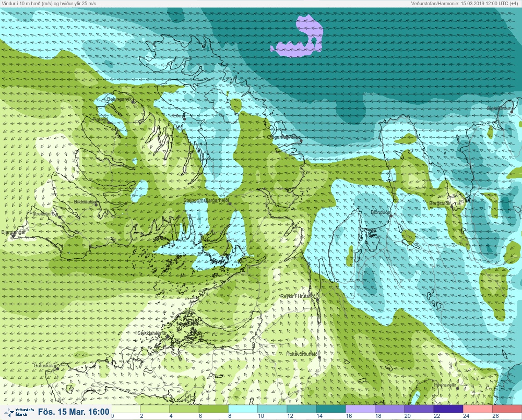Screen dimensions: 522x420
Task: Click the Gufuskálar station label
Action: pyautogui.click(x=45, y=365)
